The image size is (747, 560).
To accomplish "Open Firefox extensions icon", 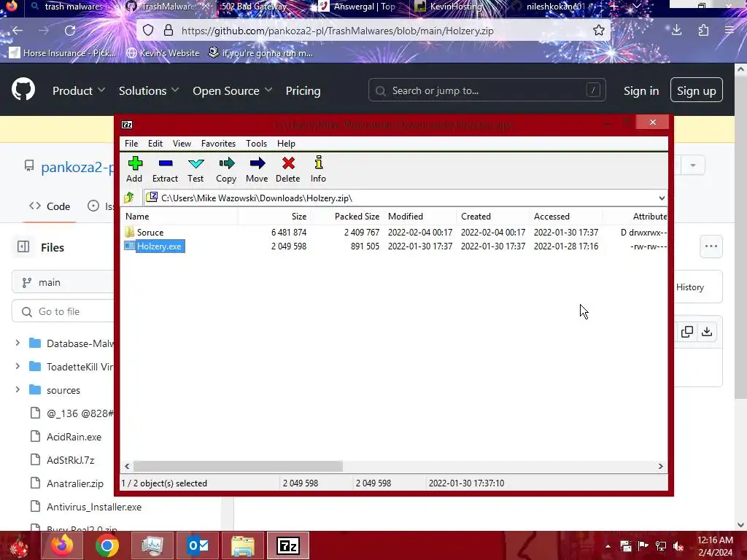I will pos(704,31).
